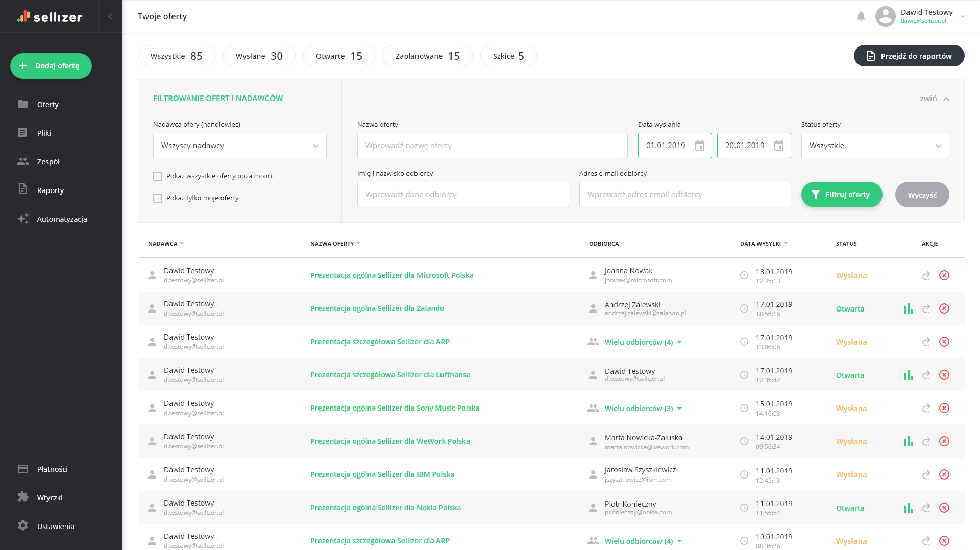
Task: Switch to the Wysłane 30 tab
Action: point(259,56)
